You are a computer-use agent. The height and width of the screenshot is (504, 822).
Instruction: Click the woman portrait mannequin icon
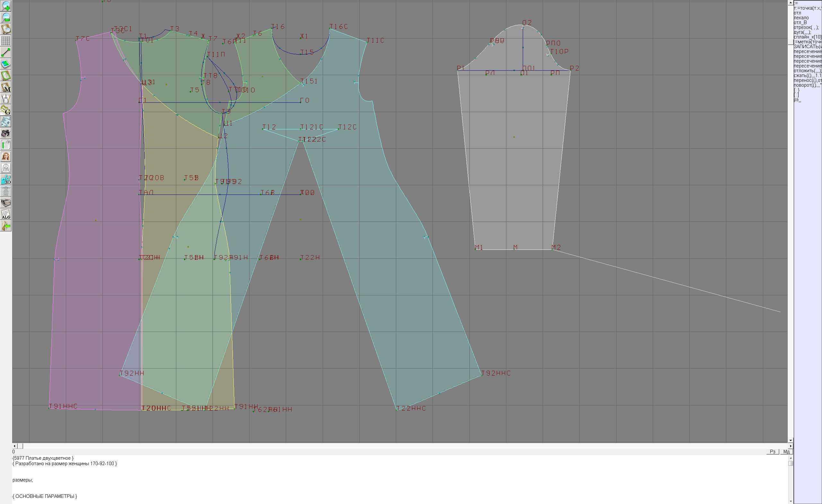tap(6, 156)
